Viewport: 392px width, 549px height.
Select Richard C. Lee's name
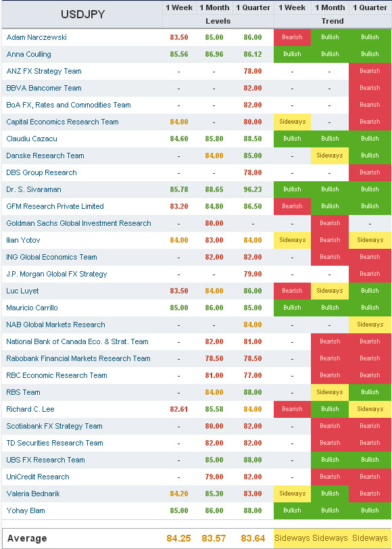pos(30,409)
